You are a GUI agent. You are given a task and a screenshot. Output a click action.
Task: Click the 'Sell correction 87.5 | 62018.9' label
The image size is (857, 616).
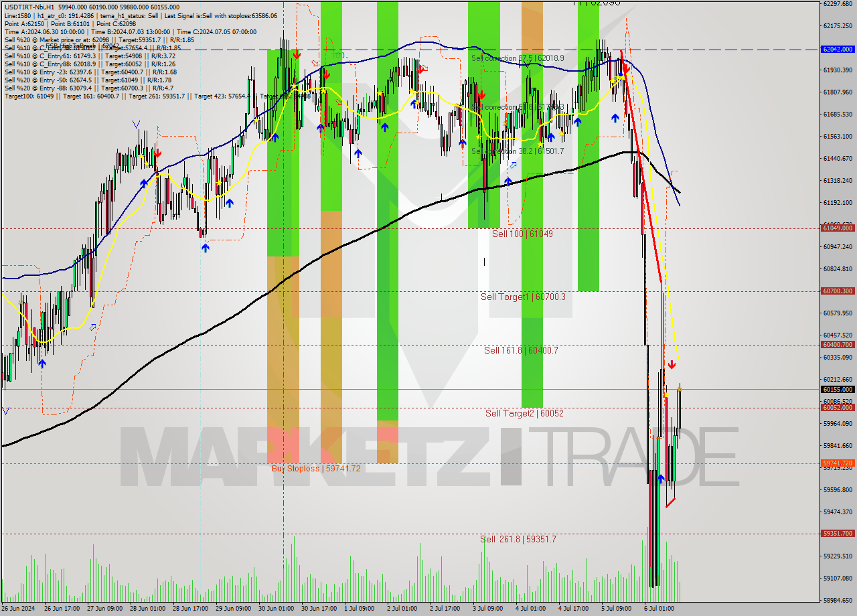click(x=518, y=58)
